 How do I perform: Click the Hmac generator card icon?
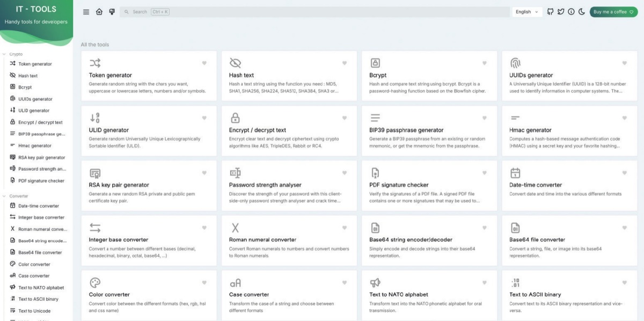click(515, 118)
